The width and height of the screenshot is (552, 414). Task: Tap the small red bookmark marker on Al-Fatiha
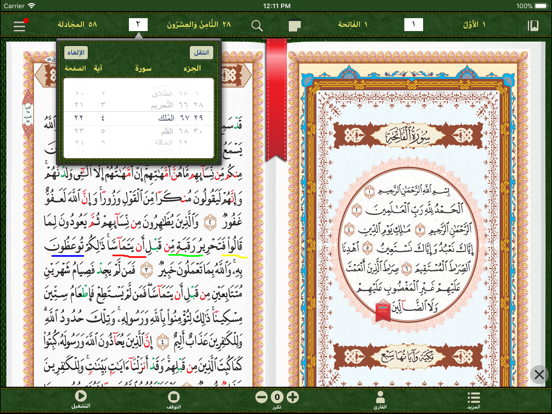click(x=383, y=311)
